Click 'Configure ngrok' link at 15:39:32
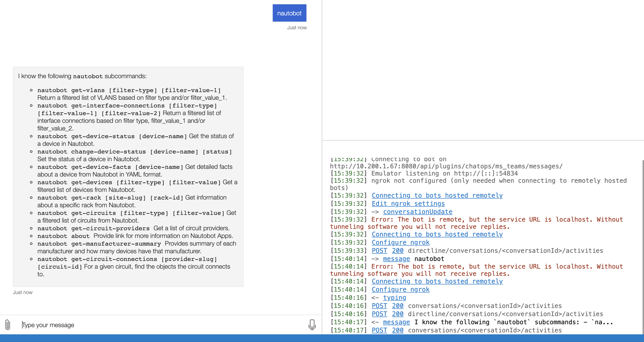The image size is (644, 342). coord(401,242)
